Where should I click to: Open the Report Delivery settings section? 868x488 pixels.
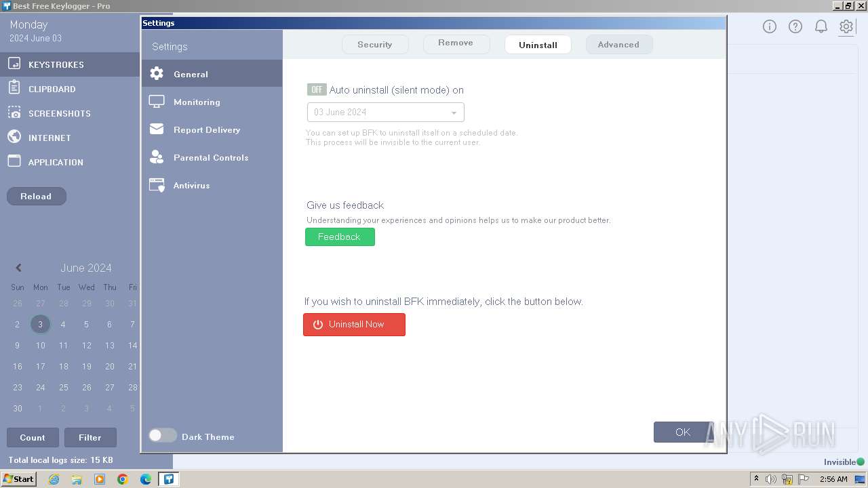coord(212,129)
